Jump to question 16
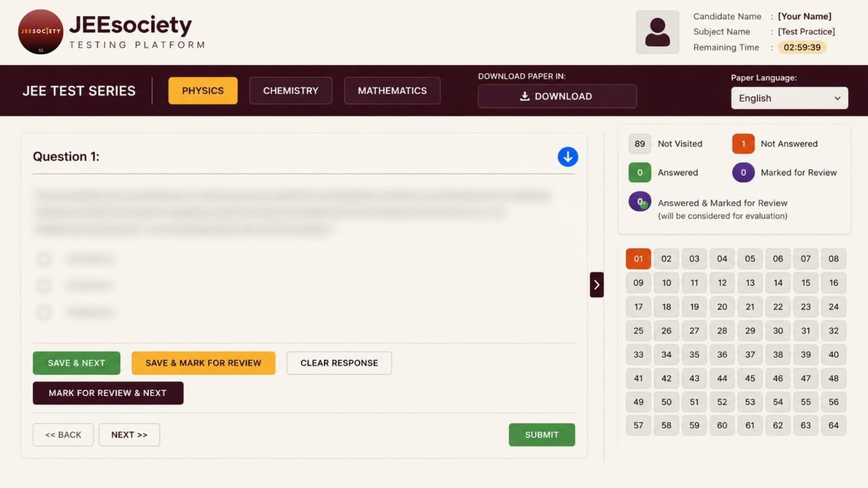Image resolution: width=868 pixels, height=488 pixels. click(x=834, y=283)
